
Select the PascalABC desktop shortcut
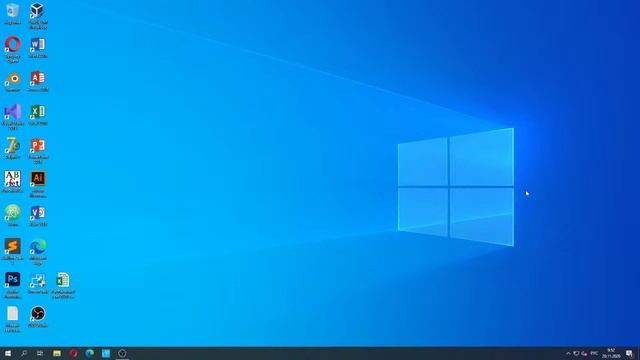pos(13,182)
